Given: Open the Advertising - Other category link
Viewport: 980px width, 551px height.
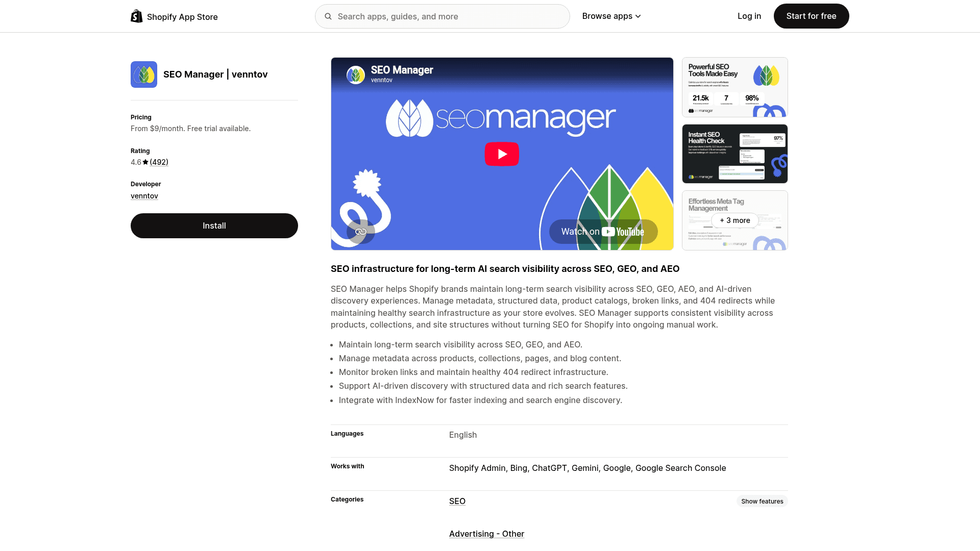Looking at the screenshot, I should 486,534.
